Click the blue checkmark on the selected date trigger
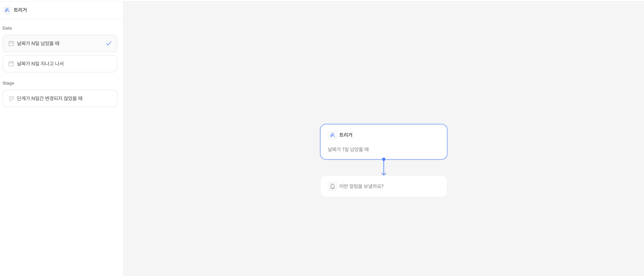 tap(108, 43)
